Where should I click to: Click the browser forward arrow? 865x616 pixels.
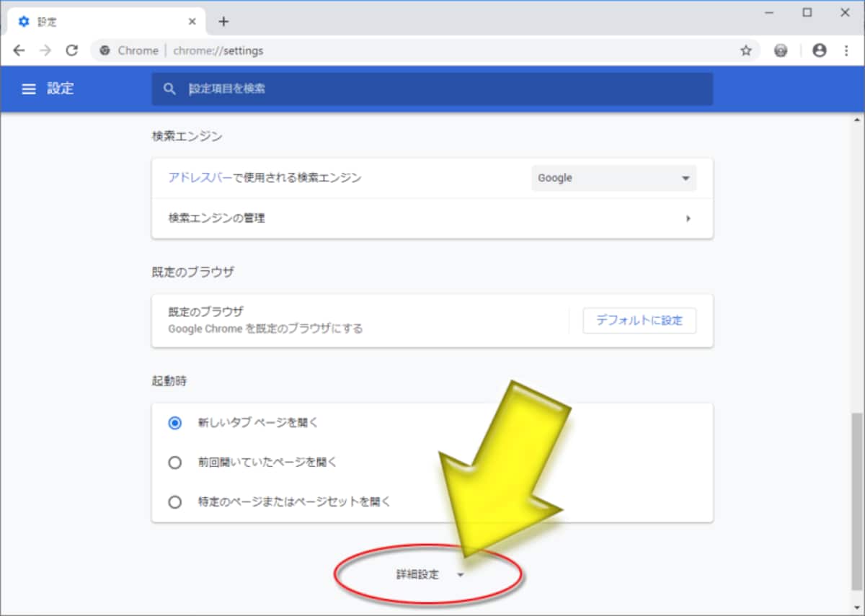pos(45,50)
